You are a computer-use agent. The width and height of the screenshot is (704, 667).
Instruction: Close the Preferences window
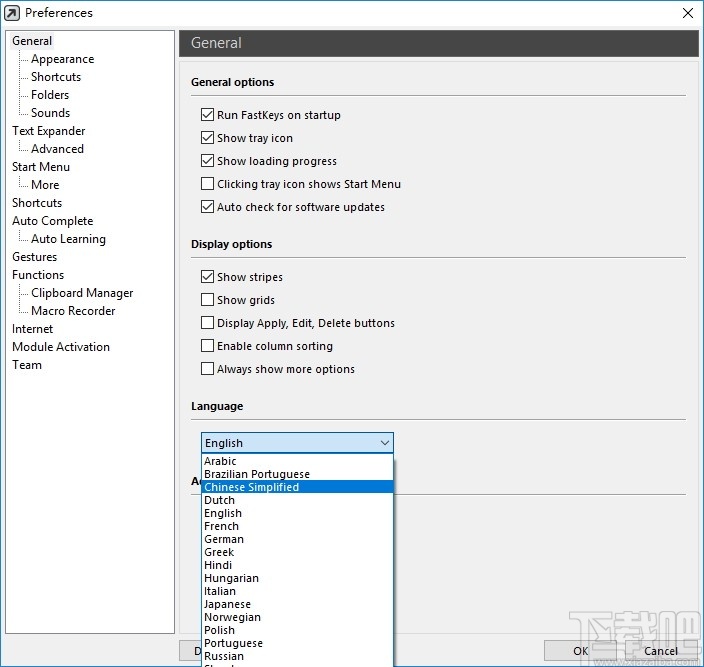click(687, 13)
